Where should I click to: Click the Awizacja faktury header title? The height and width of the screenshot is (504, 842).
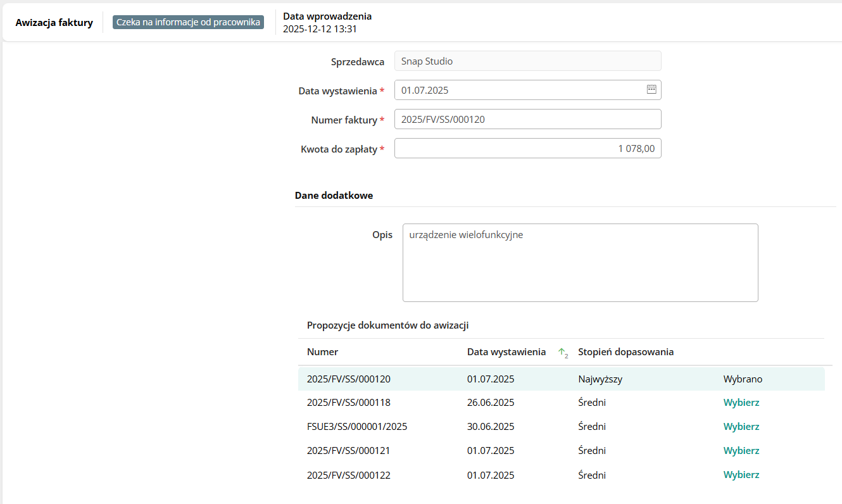[54, 23]
